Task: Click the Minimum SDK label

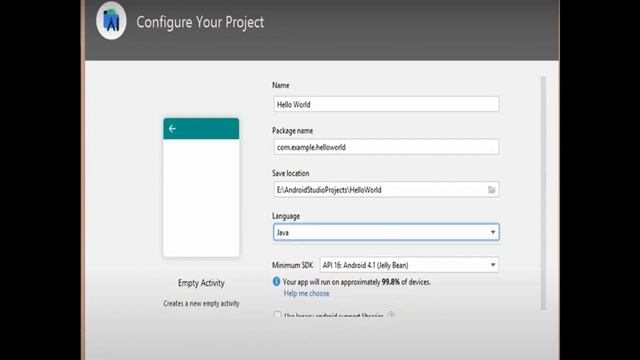Action: point(293,265)
